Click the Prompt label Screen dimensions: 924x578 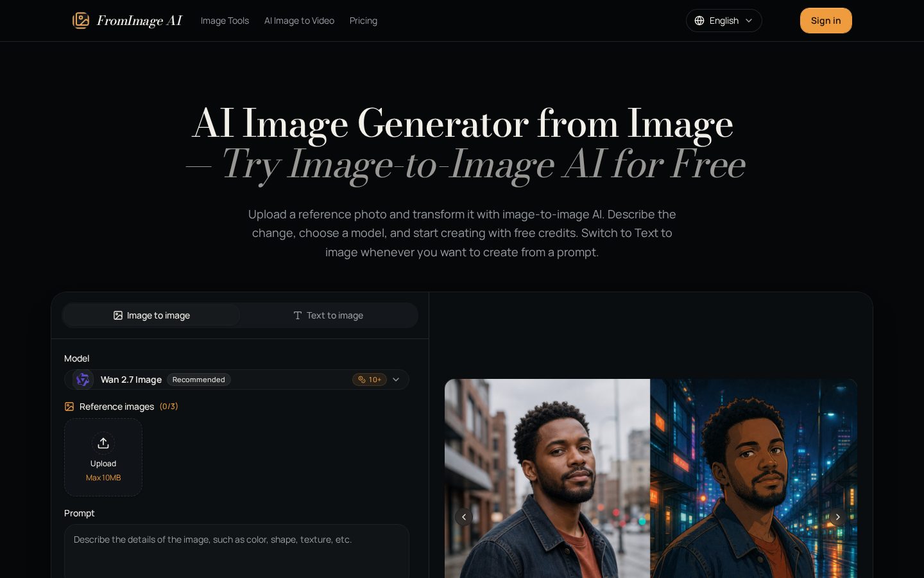pyautogui.click(x=80, y=513)
